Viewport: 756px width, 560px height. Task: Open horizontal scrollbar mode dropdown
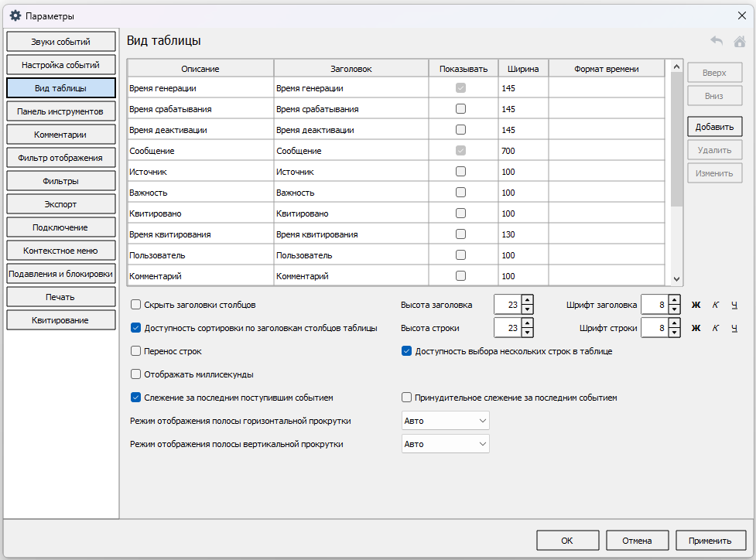point(446,421)
